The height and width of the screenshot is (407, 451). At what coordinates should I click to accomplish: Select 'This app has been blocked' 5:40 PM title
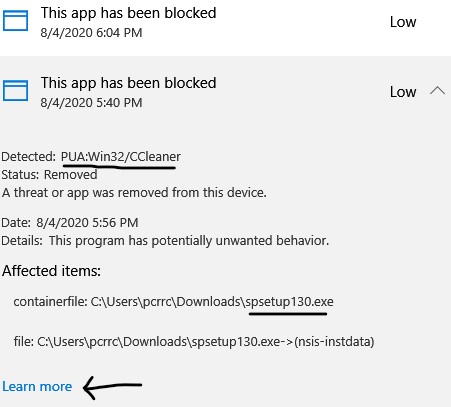[x=129, y=83]
